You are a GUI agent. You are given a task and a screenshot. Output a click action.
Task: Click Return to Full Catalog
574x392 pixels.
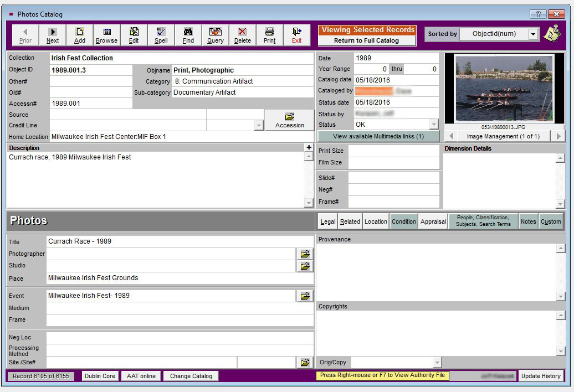[x=366, y=40]
